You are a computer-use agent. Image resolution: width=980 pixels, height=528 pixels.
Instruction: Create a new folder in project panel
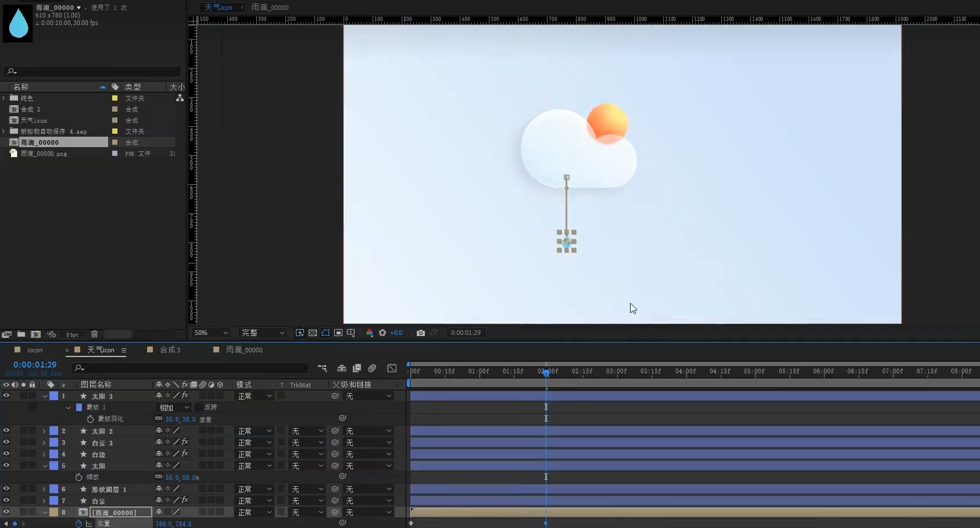21,334
